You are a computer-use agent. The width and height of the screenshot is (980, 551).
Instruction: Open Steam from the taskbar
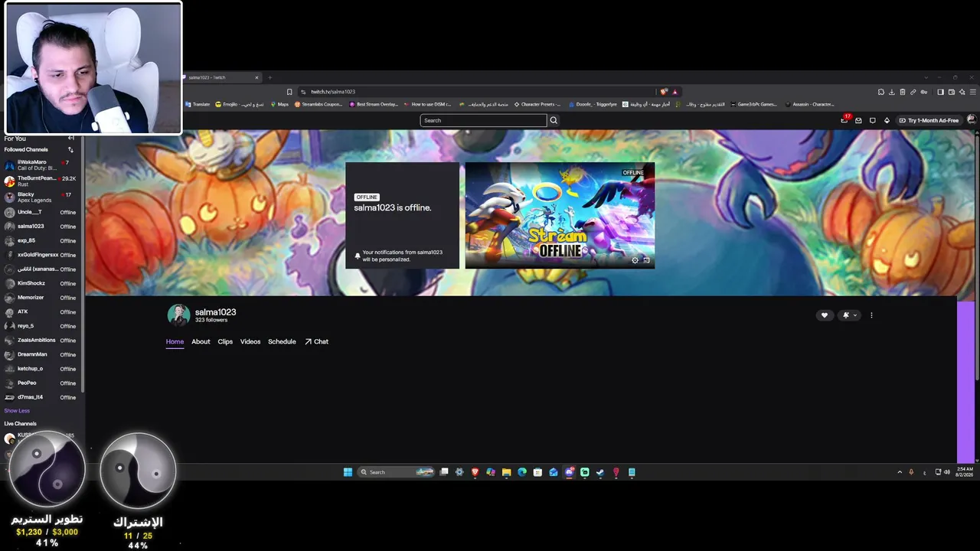point(600,472)
